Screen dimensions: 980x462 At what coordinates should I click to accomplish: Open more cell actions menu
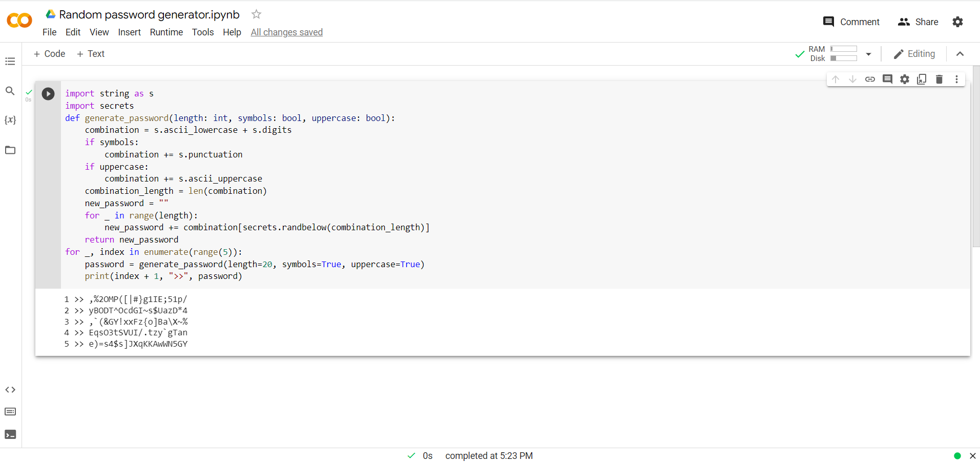click(x=956, y=79)
